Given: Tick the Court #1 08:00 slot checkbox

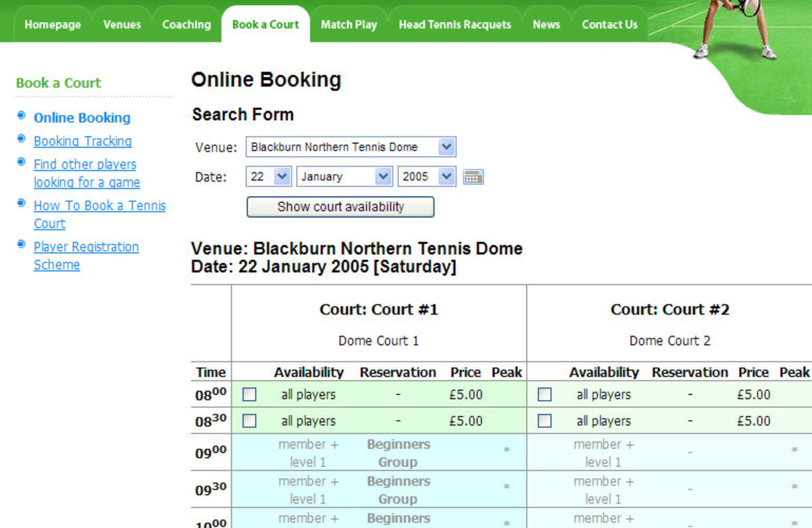Looking at the screenshot, I should point(249,395).
